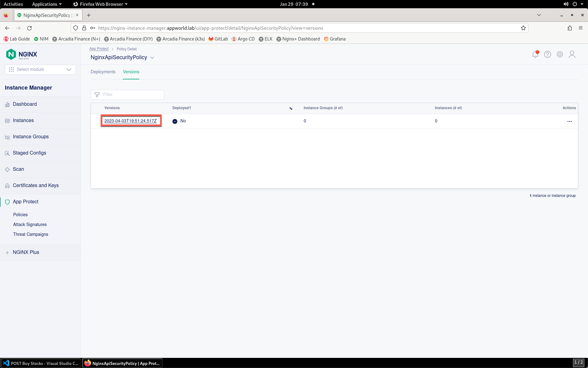Open the help question mark icon
Viewport: 588px width, 368px height.
pyautogui.click(x=548, y=54)
